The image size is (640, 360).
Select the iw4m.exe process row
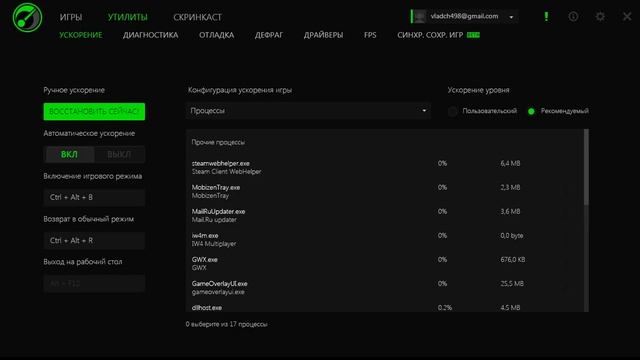click(384, 240)
